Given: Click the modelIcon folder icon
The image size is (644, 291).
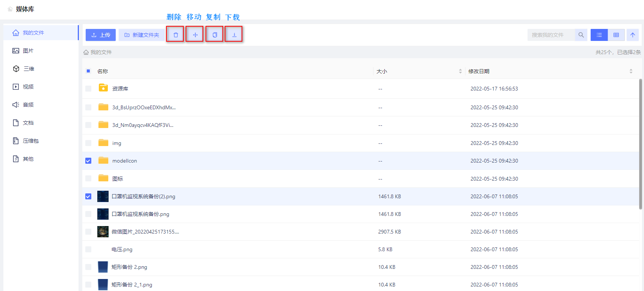Looking at the screenshot, I should point(103,160).
